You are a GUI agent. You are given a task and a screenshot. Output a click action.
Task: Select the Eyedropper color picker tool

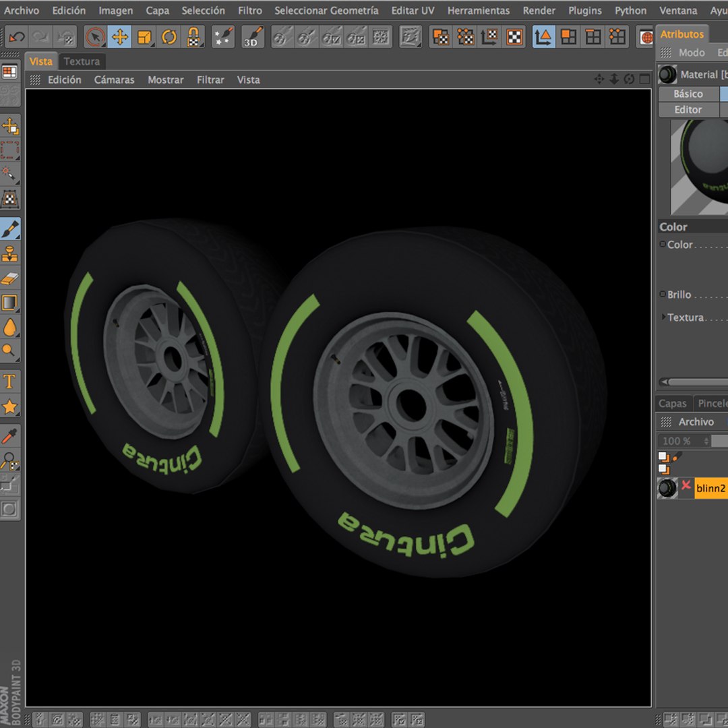coord(9,436)
